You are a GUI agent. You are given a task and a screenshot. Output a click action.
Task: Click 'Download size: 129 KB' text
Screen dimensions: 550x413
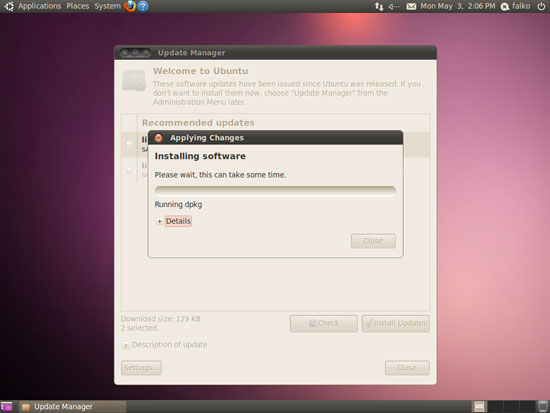(x=161, y=319)
